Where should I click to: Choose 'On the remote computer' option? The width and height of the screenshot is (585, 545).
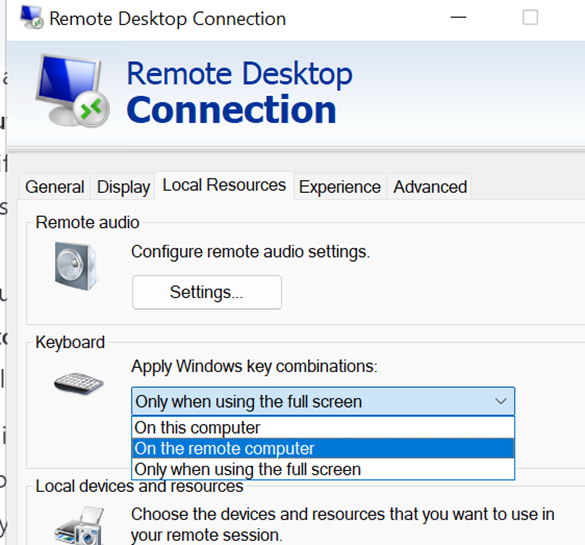click(323, 448)
